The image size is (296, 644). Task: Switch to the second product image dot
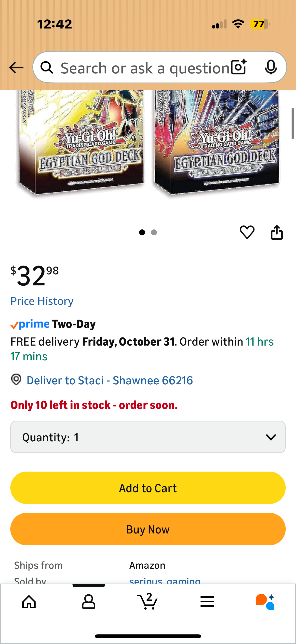point(154,233)
